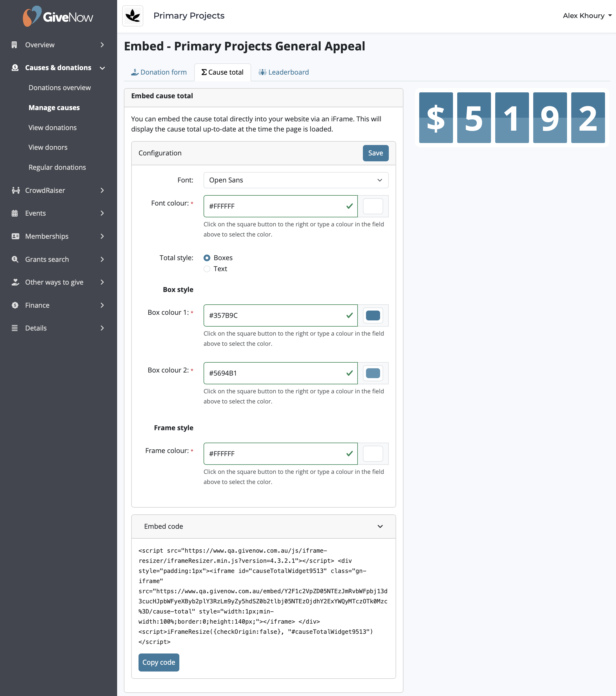Click the Cause total sigma icon

coord(204,72)
